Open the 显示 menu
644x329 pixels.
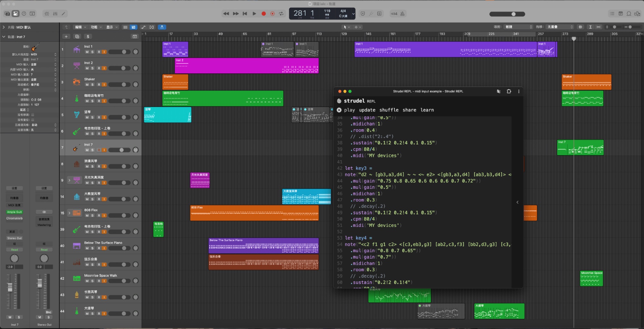pos(112,27)
